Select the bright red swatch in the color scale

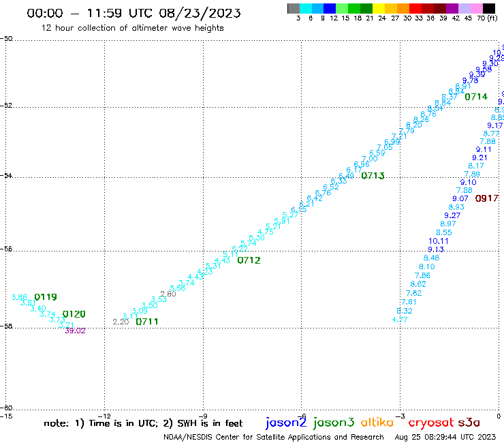pyautogui.click(x=415, y=8)
